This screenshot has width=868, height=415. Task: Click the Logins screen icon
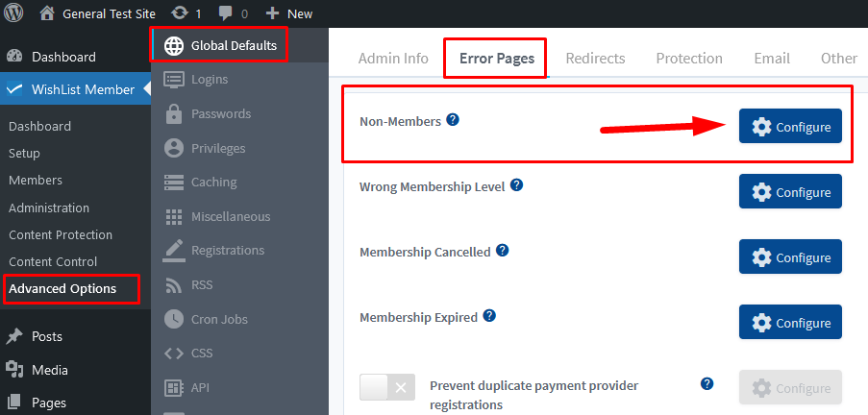point(174,79)
